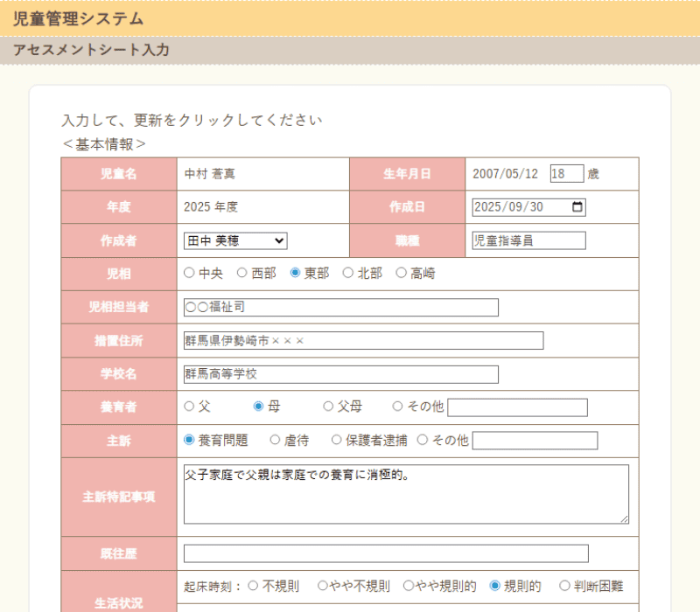The width and height of the screenshot is (700, 612).
Task: Choose 父母 radio button for 養育者
Action: [x=328, y=407]
